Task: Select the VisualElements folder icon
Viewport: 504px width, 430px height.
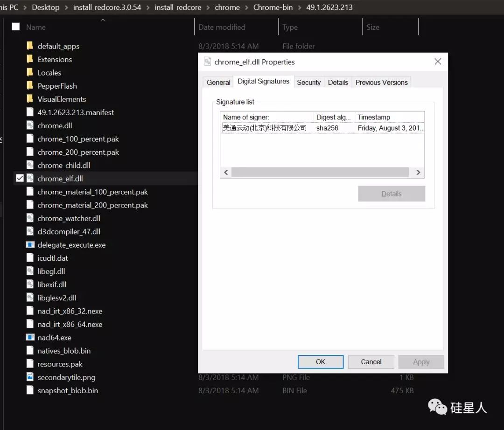Action: pos(30,99)
